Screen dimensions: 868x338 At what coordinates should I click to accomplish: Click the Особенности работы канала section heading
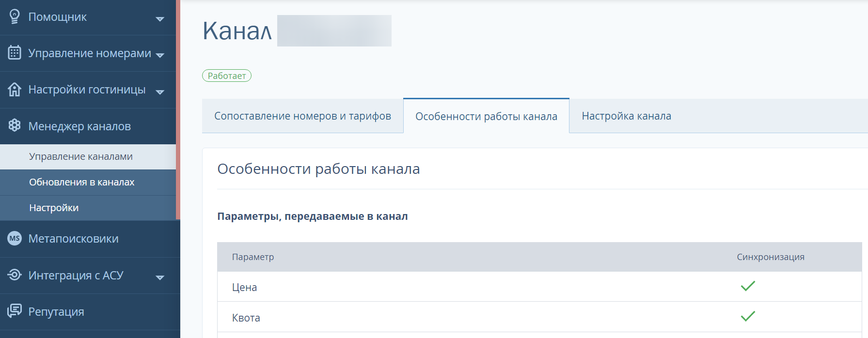(x=318, y=169)
